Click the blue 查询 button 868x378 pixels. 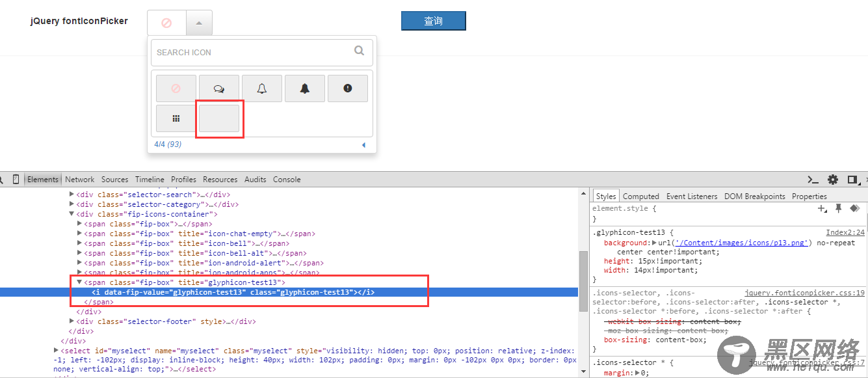coord(434,21)
